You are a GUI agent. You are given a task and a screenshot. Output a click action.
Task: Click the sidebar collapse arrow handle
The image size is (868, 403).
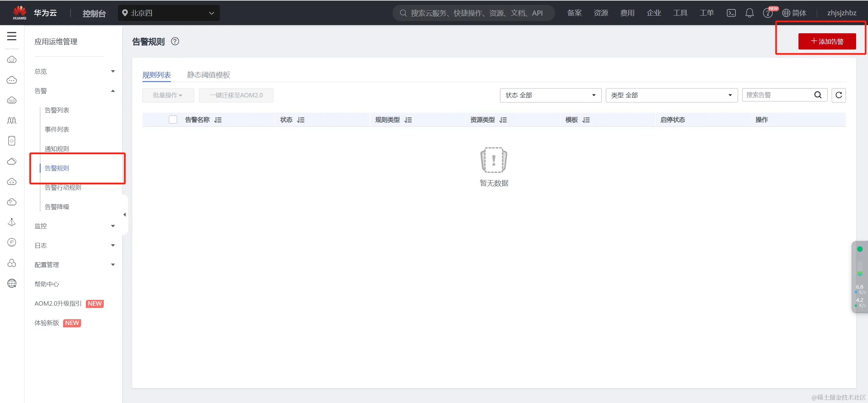point(124,214)
